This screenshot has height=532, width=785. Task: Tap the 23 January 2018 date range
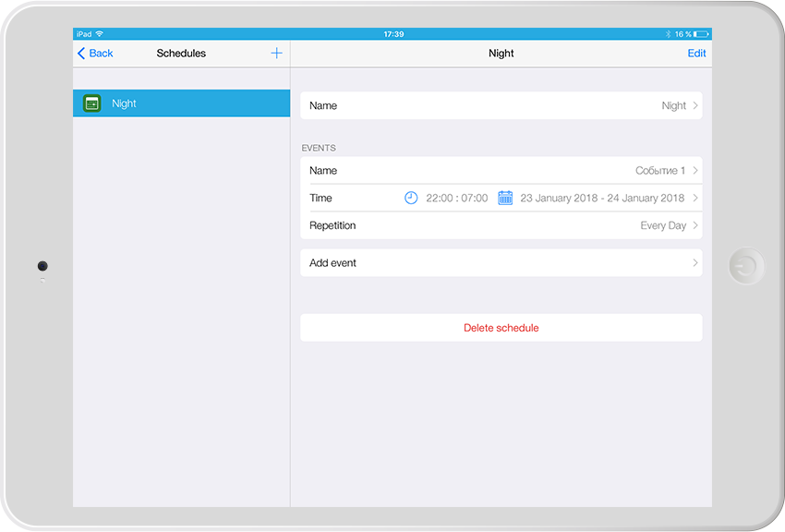tap(602, 199)
